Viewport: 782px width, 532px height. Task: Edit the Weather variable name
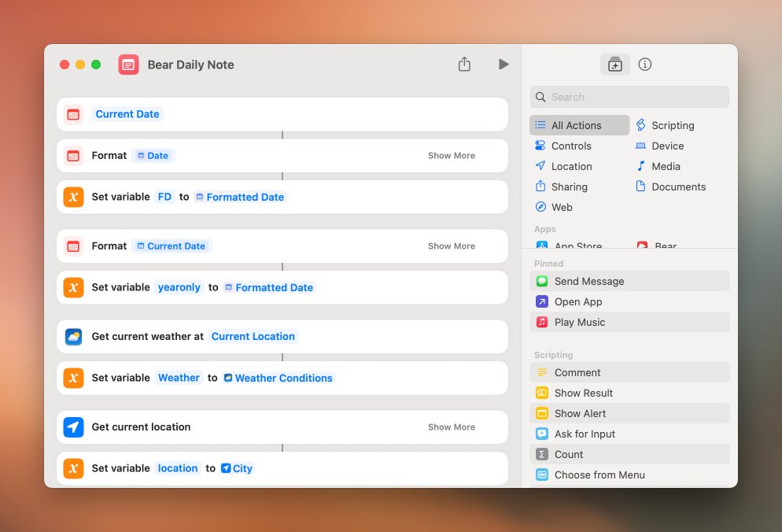(179, 378)
